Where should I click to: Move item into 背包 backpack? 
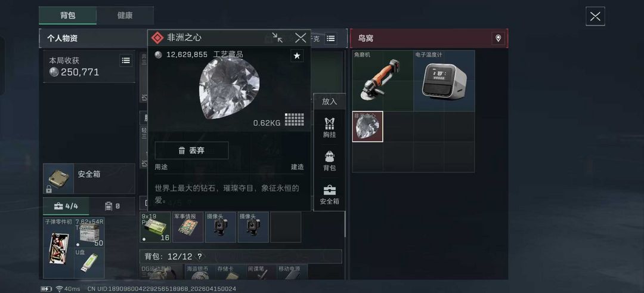pos(329,161)
